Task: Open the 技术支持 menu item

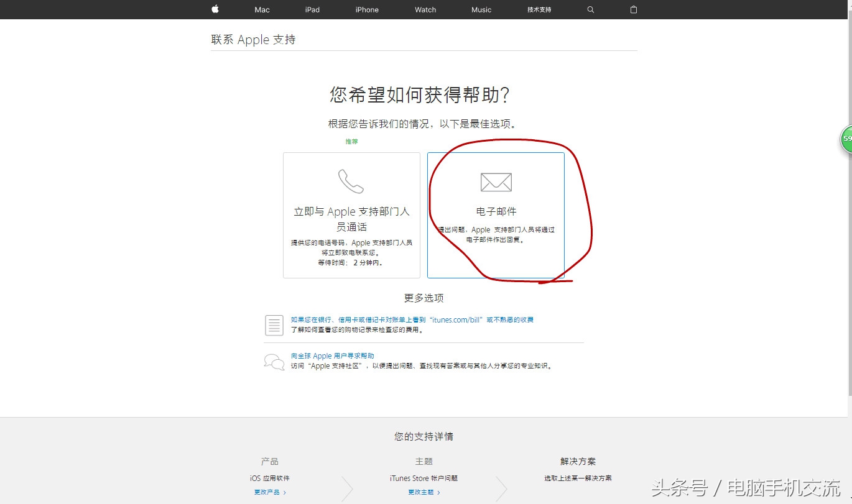Action: pyautogui.click(x=539, y=9)
